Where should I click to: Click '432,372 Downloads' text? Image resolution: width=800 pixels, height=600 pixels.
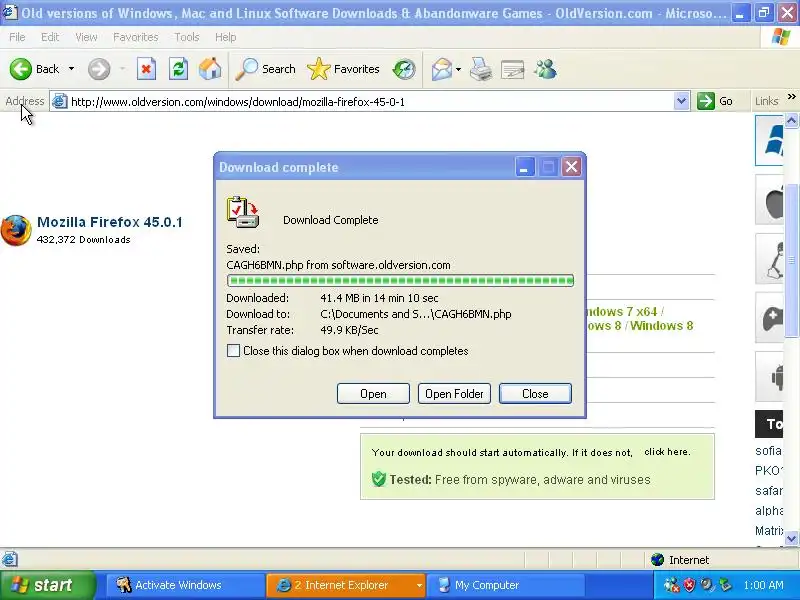(x=84, y=239)
